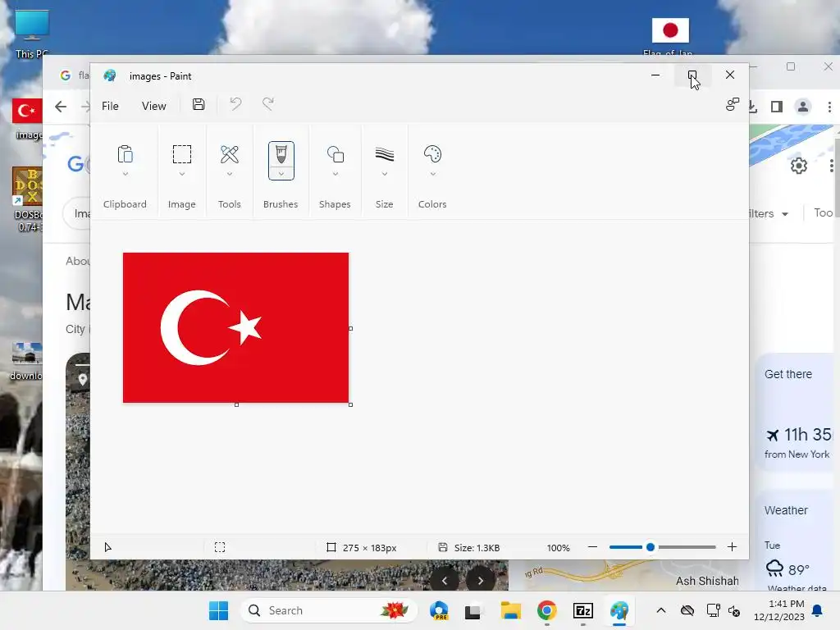
Task: Click the Chrome side panel icon
Action: [x=777, y=107]
